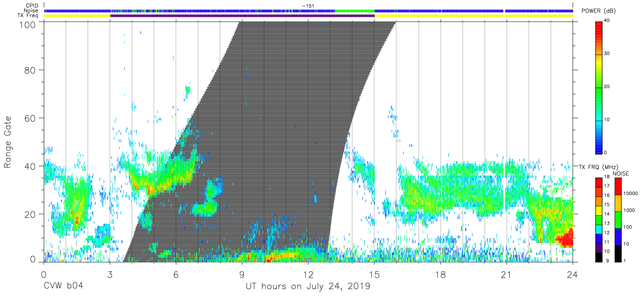The image size is (644, 297).
Task: Click the CPID label at top left
Action: click(x=31, y=6)
